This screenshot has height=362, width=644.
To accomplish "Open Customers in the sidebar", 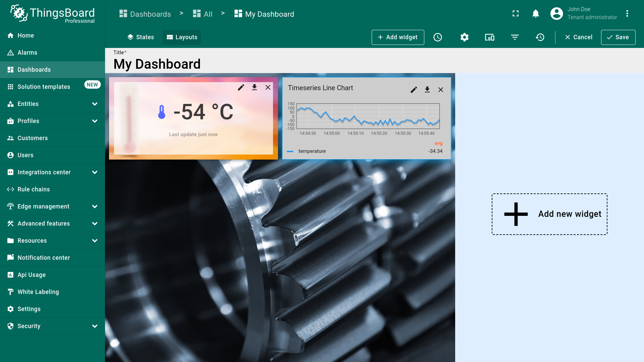I will [52, 138].
